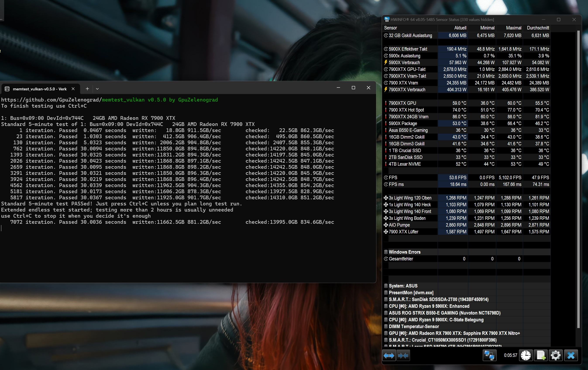Close the memtest_vulkan terminal tab
Screen dimensions: 588x370
[x=73, y=89]
